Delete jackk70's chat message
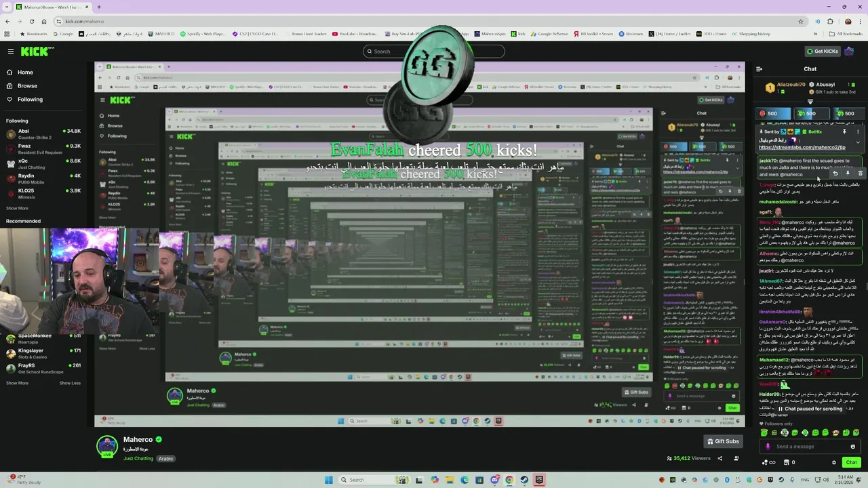Viewport: 868px width, 488px height. click(x=860, y=174)
